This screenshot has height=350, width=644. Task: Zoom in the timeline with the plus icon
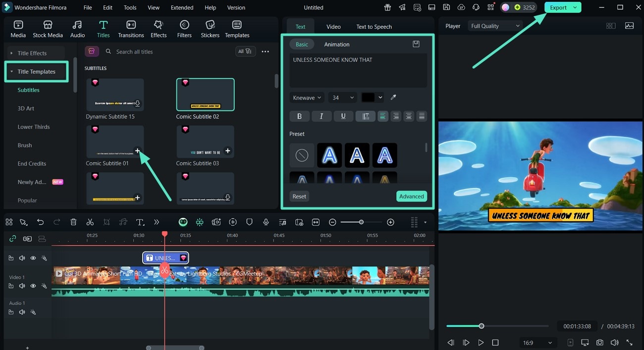coord(390,222)
